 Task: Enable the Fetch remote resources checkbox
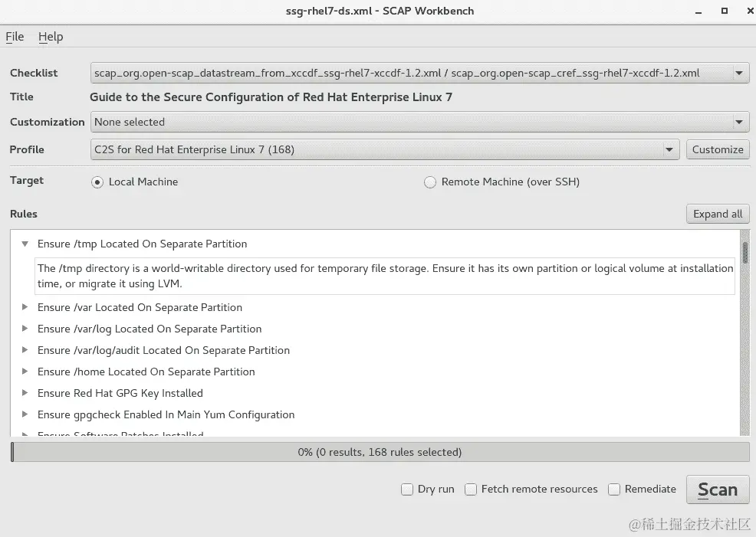[x=471, y=490]
